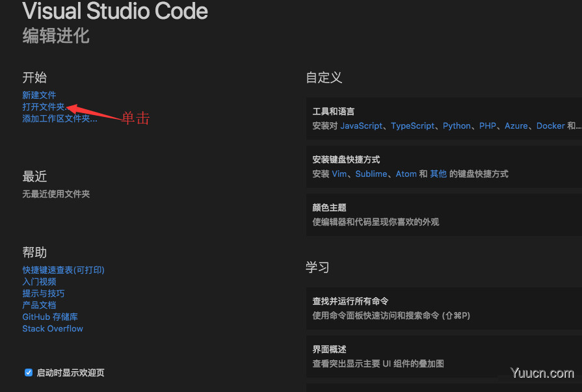Open the 入门视频 link
This screenshot has height=392, width=582.
point(39,281)
